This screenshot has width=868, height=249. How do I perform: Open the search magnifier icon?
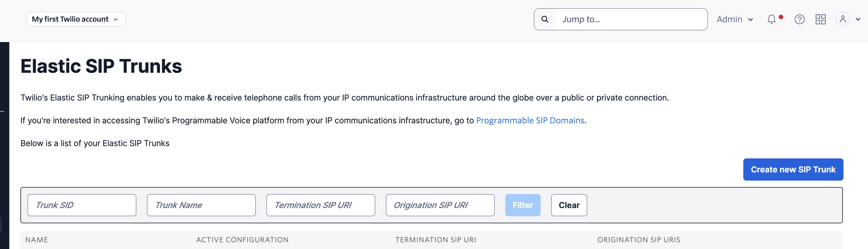pos(544,19)
